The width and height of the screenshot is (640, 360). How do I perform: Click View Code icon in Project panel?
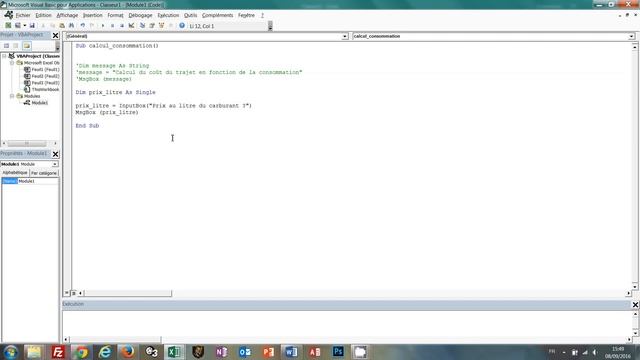tap(7, 46)
